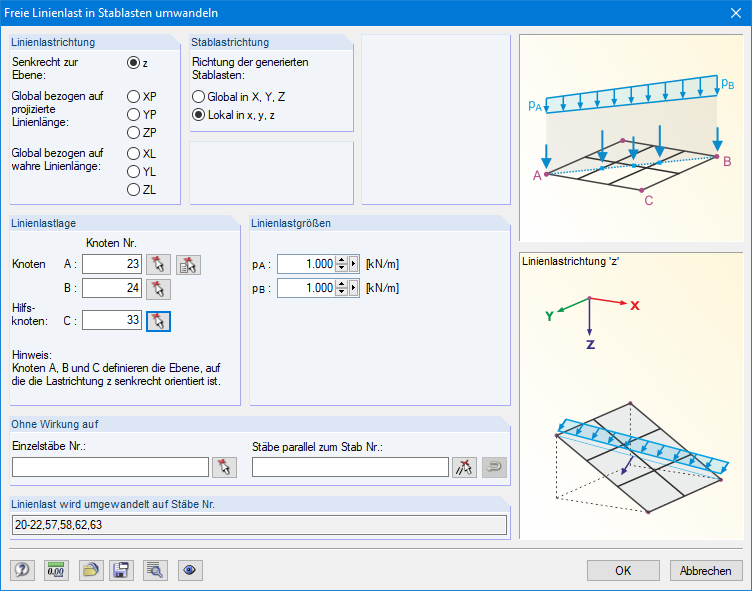Click the Linienlastrichtung 'z' illustration
The width and height of the screenshot is (752, 591).
(x=631, y=396)
